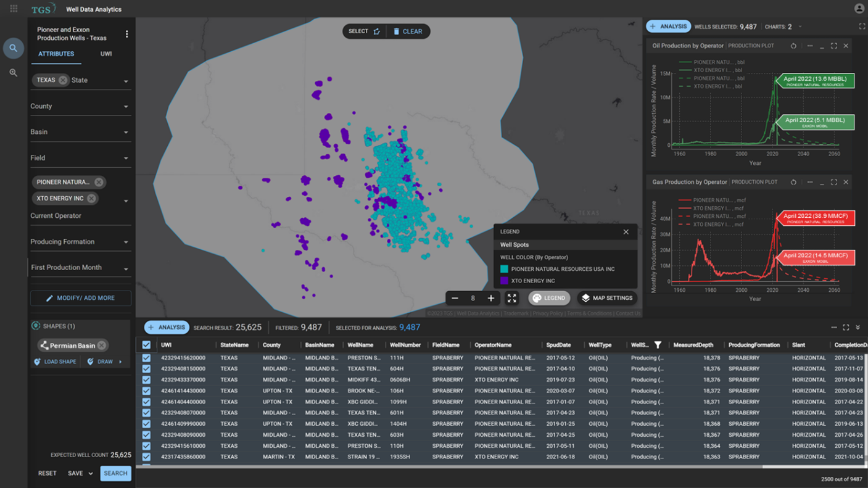This screenshot has width=868, height=488.
Task: Switch to the UWI tab
Action: click(106, 54)
